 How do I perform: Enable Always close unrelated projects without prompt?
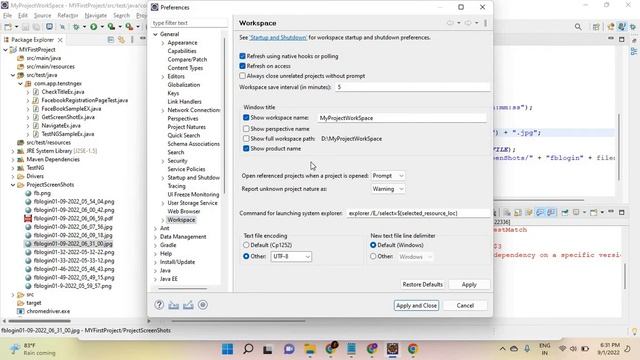(242, 76)
